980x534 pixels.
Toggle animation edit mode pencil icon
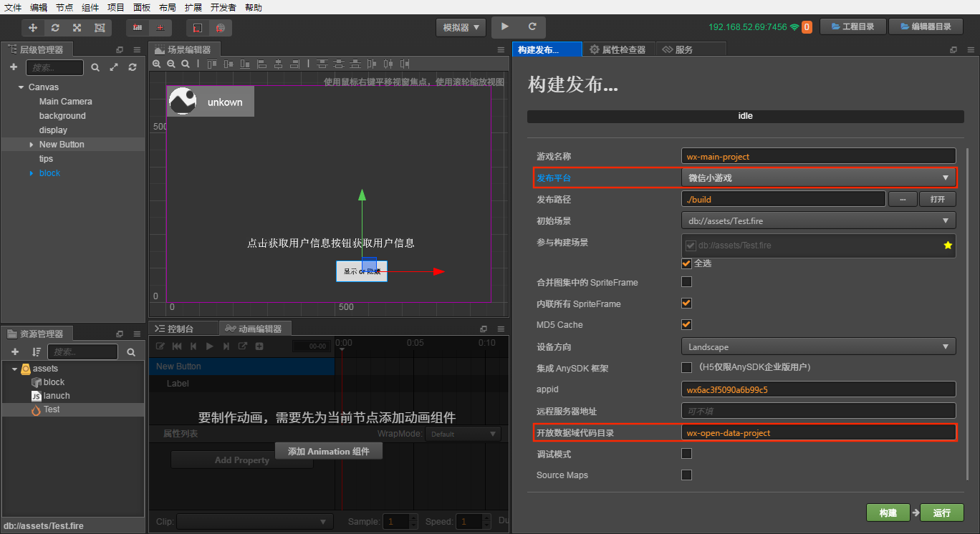click(160, 346)
